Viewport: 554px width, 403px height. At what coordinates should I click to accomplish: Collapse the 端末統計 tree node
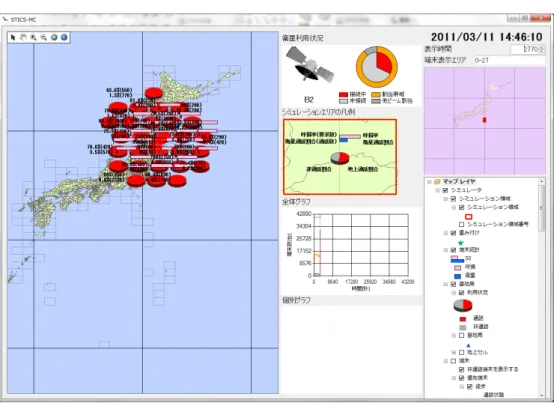click(446, 250)
